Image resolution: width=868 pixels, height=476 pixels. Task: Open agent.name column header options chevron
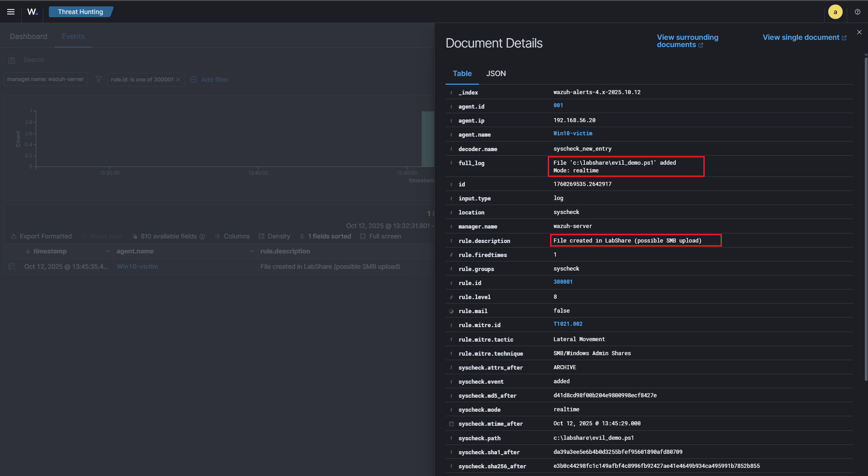[251, 251]
